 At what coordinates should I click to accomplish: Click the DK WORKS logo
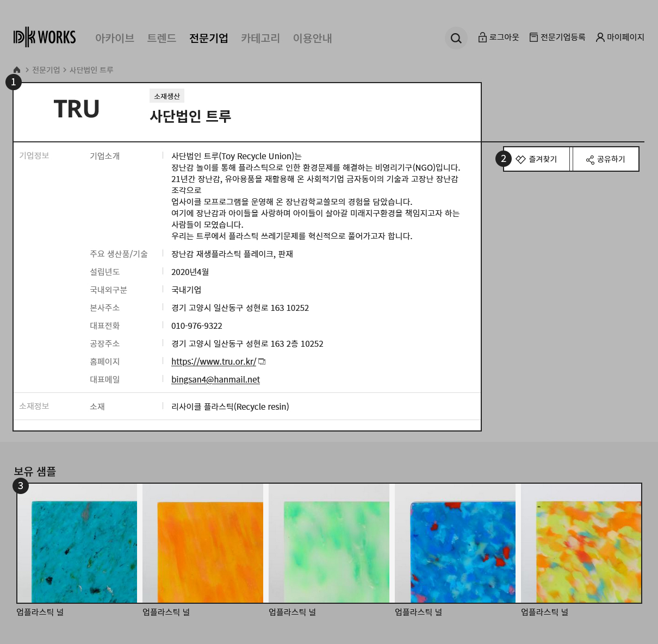click(x=45, y=37)
